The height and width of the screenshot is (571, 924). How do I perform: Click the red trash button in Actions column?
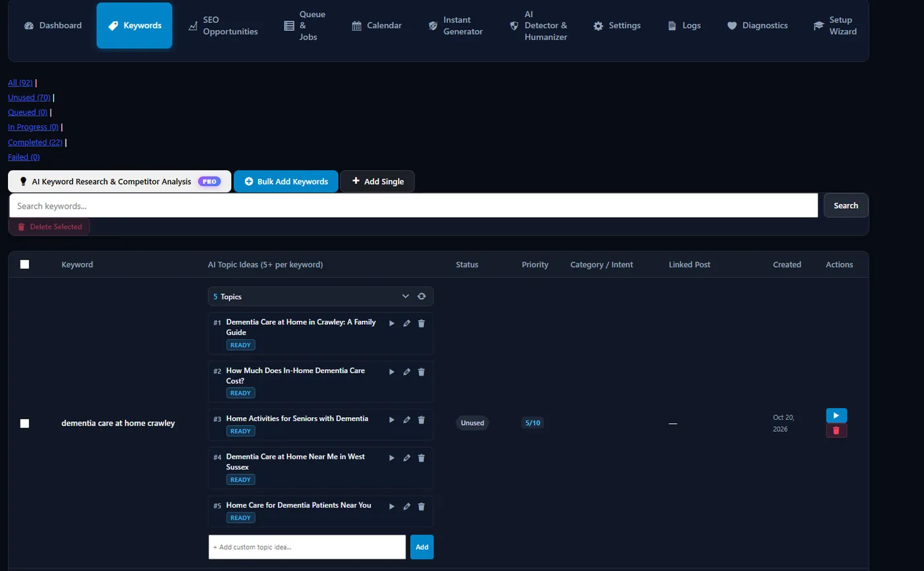coord(836,430)
